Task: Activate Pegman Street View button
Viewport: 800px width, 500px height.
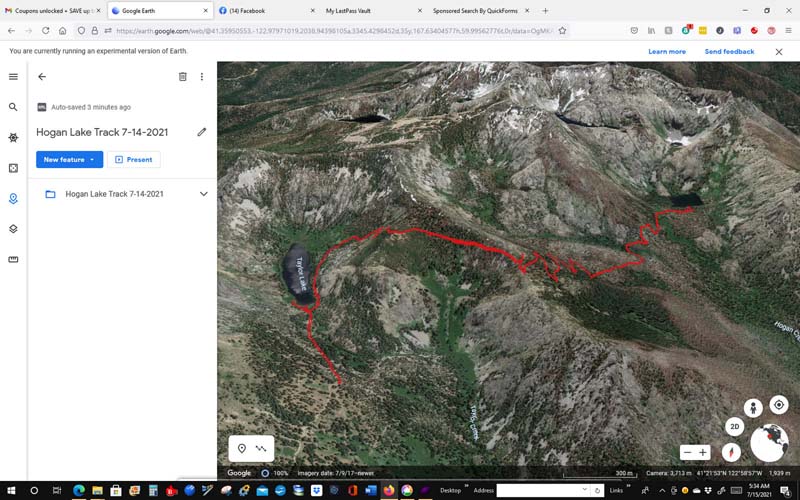Action: [752, 407]
